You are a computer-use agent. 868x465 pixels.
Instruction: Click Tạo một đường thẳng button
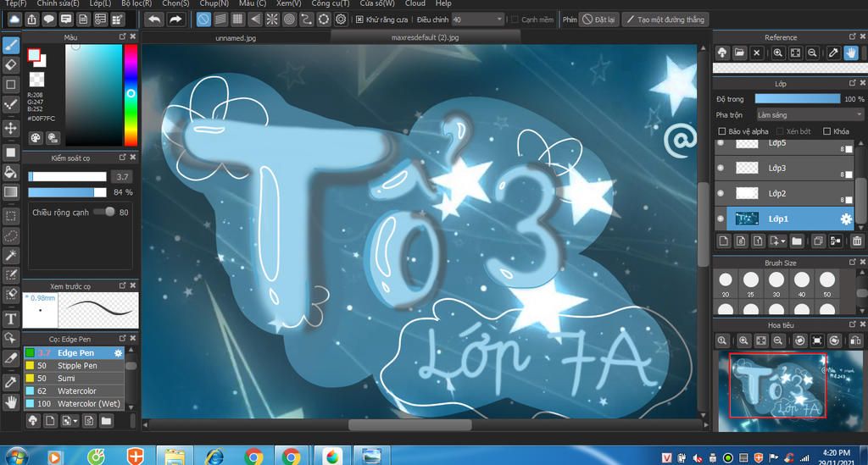[x=665, y=19]
